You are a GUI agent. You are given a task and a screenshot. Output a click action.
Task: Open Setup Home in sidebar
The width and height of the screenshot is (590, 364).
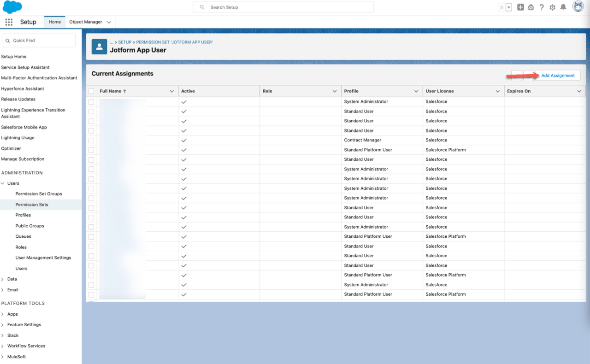14,57
